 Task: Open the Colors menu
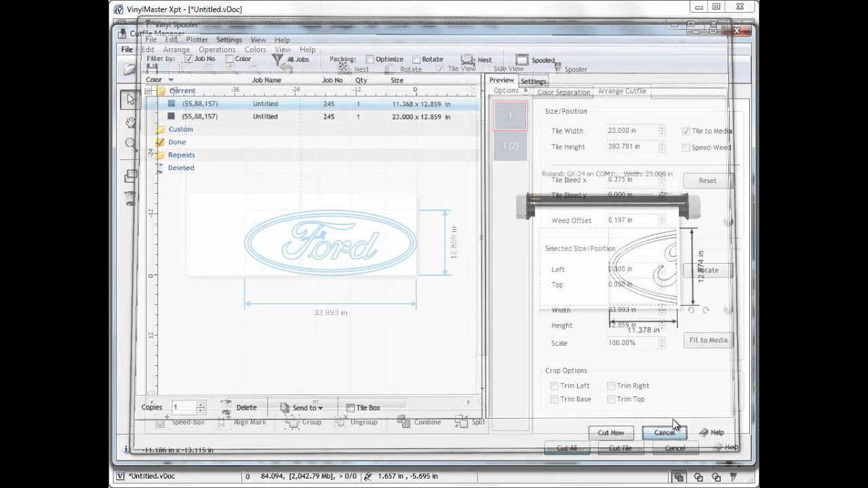[x=255, y=49]
